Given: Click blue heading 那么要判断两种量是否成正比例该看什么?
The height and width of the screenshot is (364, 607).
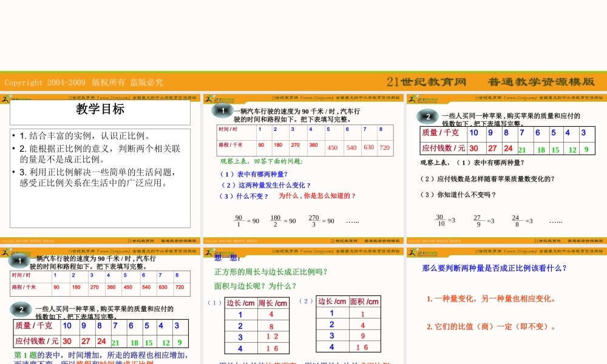Looking at the screenshot, I should coord(494,268).
